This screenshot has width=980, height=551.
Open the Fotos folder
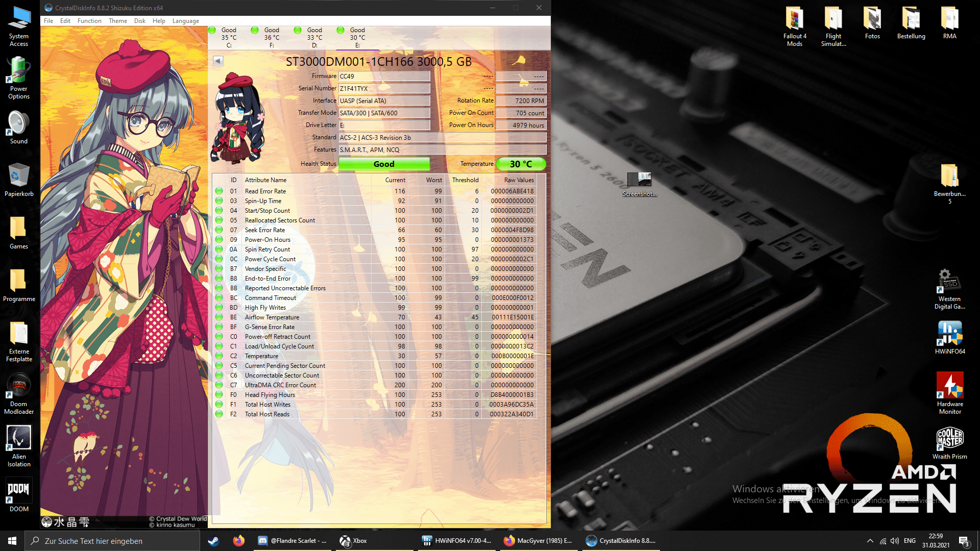point(872,23)
